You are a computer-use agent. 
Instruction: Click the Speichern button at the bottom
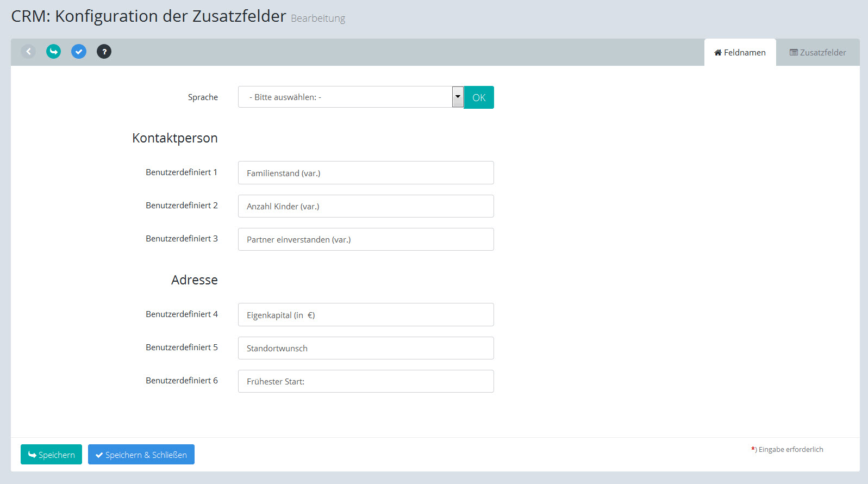[x=51, y=455]
